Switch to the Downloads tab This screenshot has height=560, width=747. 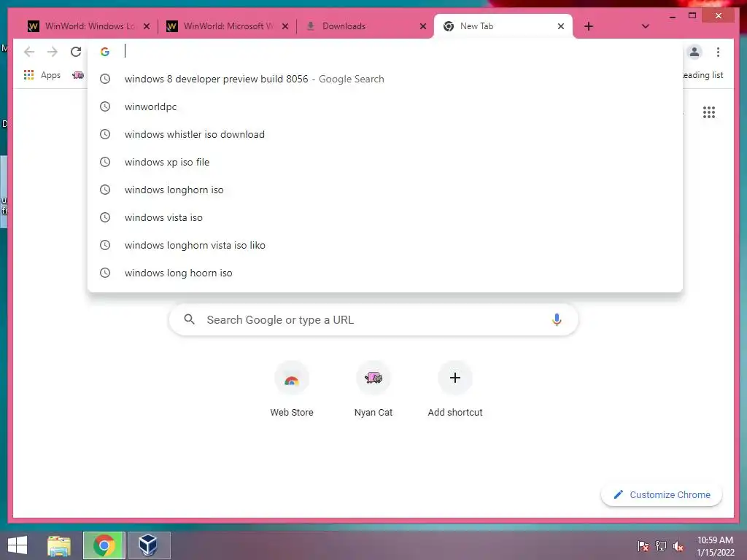coord(365,26)
